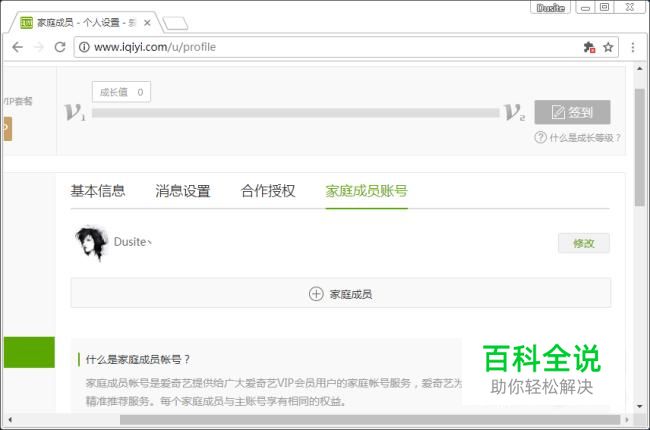Viewport: 650px width, 430px height.
Task: Open the 什么是成长等级 help link
Action: coord(585,138)
